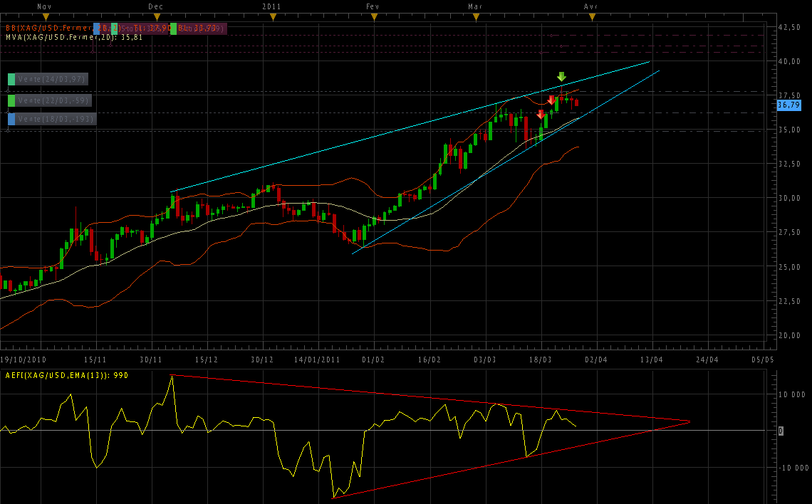This screenshot has height=504, width=812.
Task: Click the Avr month marker triangle
Action: pos(592,16)
